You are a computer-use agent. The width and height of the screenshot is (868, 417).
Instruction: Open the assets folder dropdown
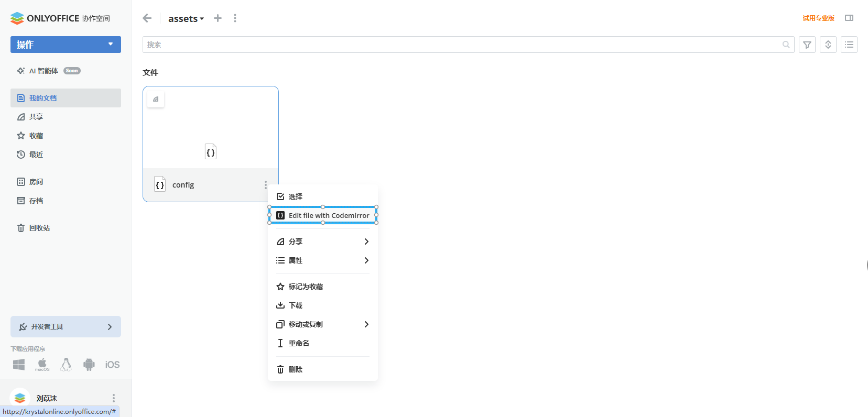tap(186, 18)
